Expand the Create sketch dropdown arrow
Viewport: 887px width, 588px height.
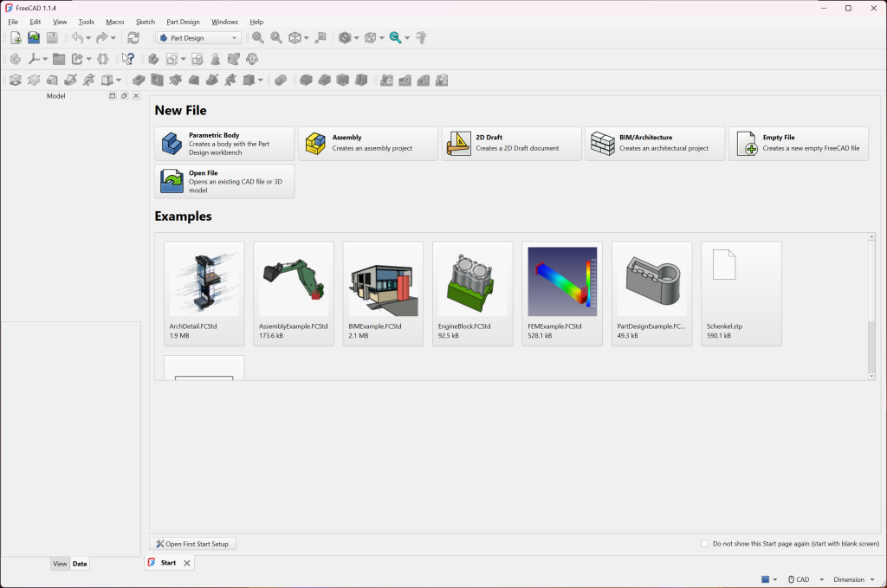pyautogui.click(x=183, y=59)
